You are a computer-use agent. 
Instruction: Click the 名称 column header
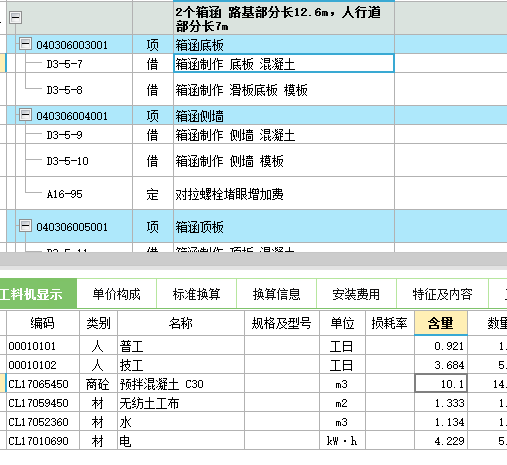tap(181, 323)
